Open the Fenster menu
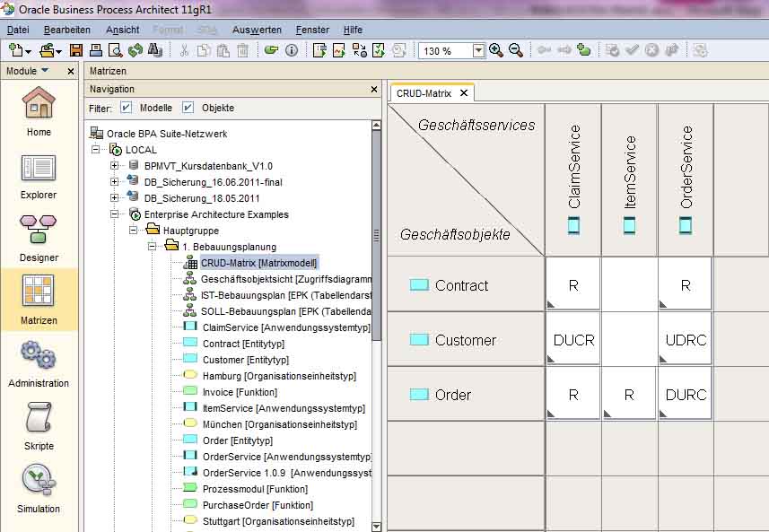 tap(312, 30)
